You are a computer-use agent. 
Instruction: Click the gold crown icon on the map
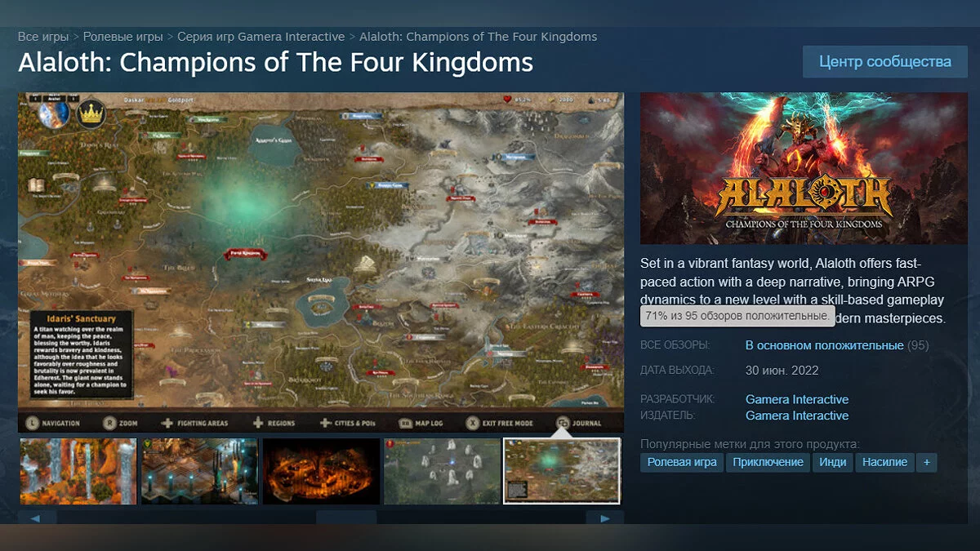(91, 113)
